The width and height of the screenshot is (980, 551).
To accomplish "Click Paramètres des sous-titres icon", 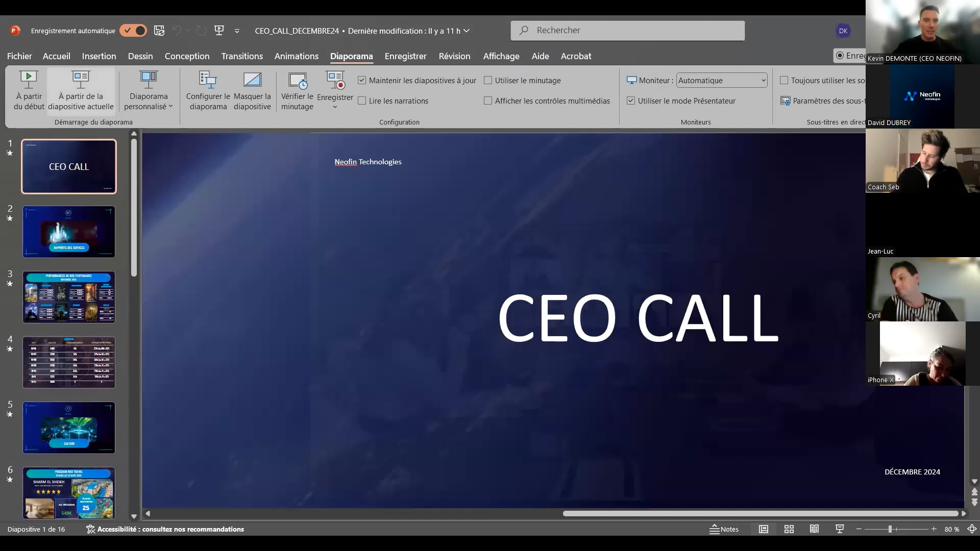I will pyautogui.click(x=786, y=101).
